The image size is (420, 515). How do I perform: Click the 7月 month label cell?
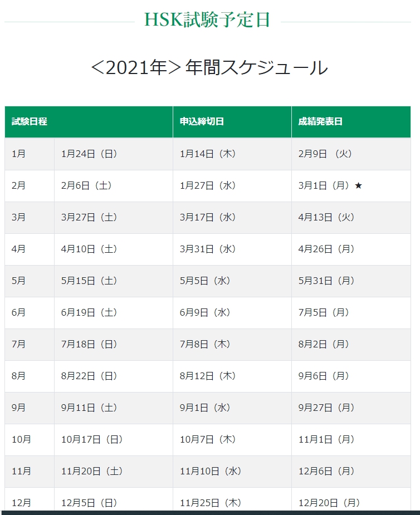click(x=18, y=344)
